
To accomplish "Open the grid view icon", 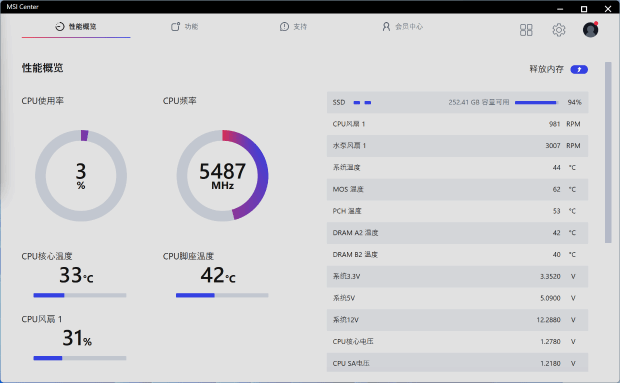I will [x=526, y=30].
